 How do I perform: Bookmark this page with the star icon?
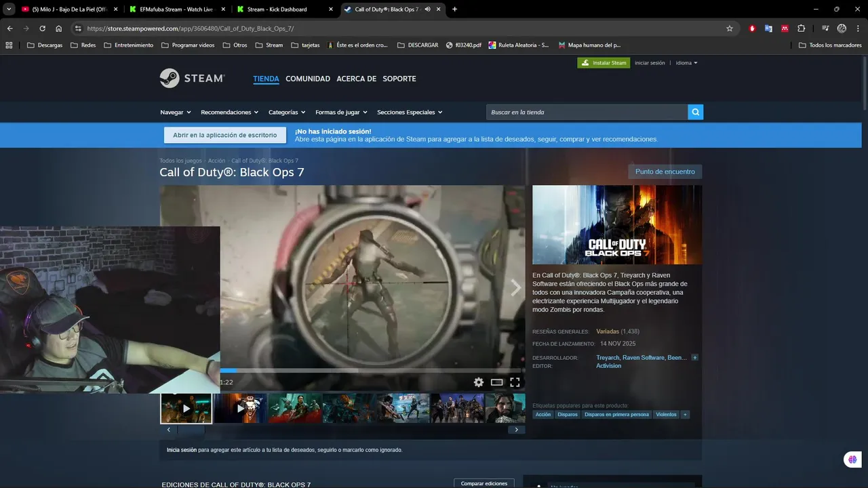730,28
